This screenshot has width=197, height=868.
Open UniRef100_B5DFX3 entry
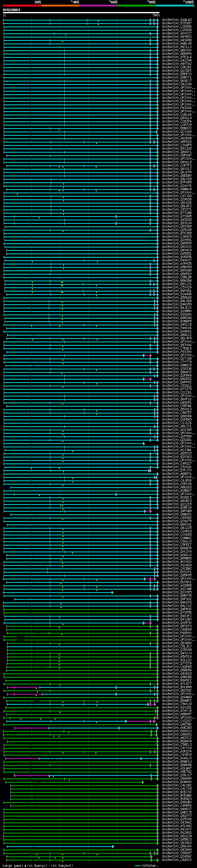[x=177, y=74]
